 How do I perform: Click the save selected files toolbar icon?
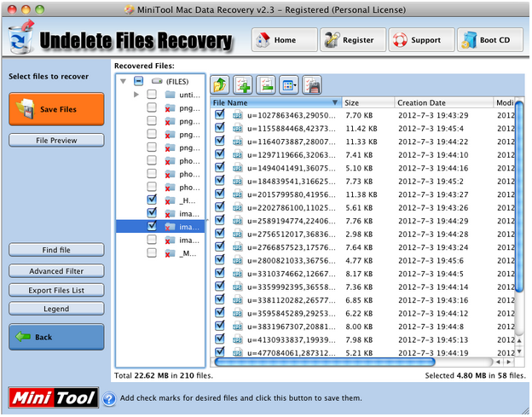coord(312,85)
